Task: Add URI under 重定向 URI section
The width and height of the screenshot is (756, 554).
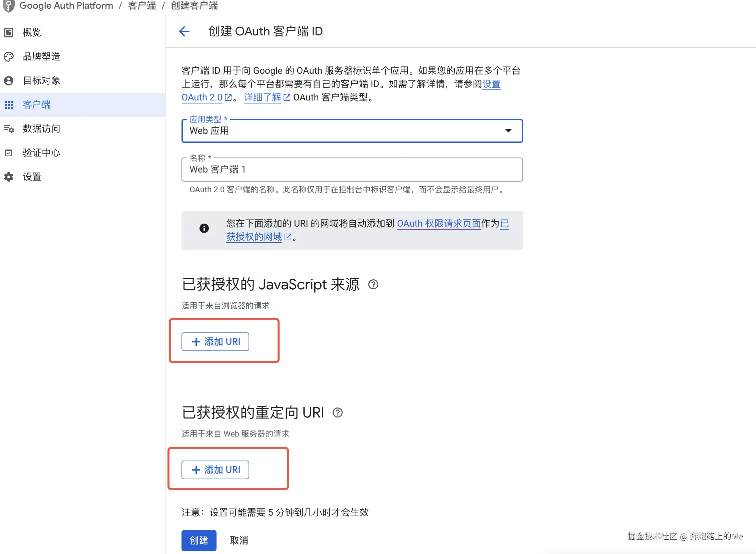Action: click(x=215, y=470)
